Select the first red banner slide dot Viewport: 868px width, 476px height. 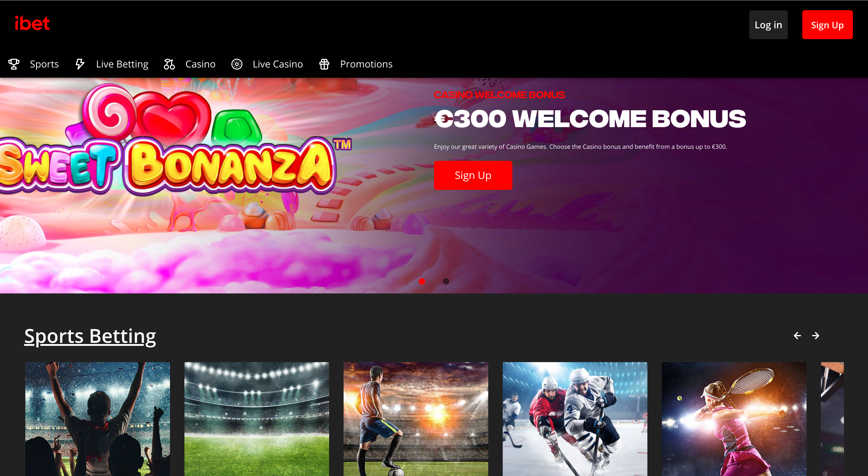point(422,281)
